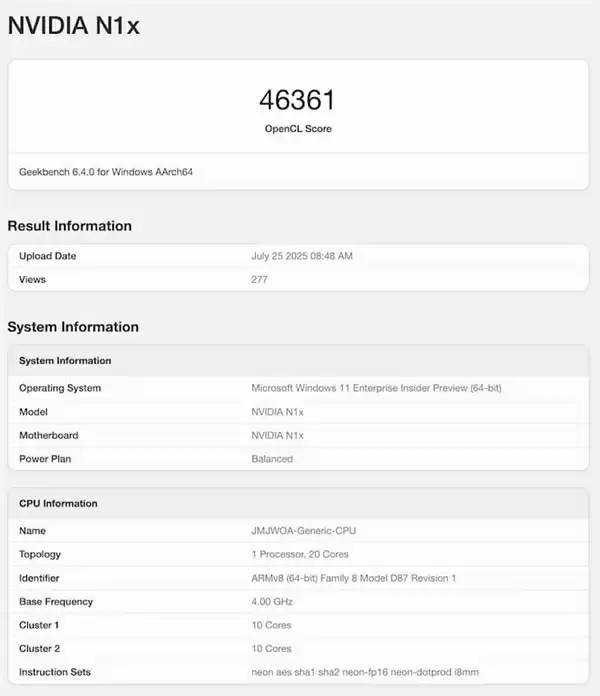Click the Identifier label
600x696 pixels.
[x=39, y=578]
